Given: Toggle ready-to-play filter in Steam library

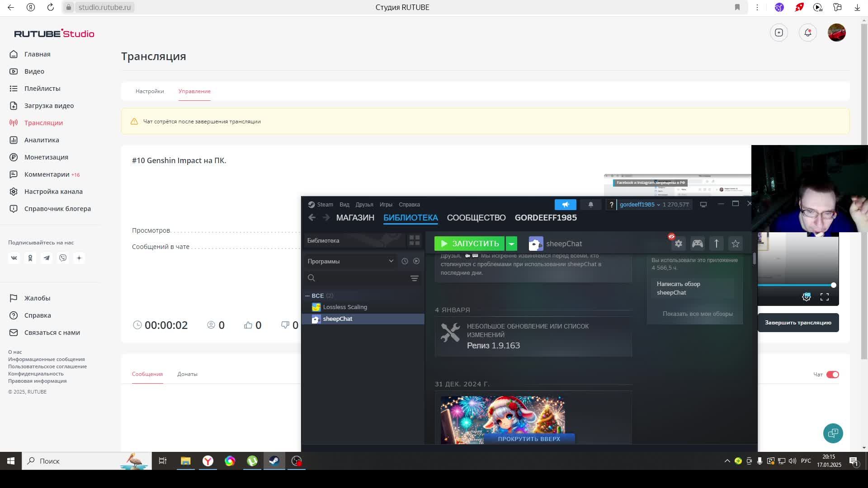Looking at the screenshot, I should 416,261.
